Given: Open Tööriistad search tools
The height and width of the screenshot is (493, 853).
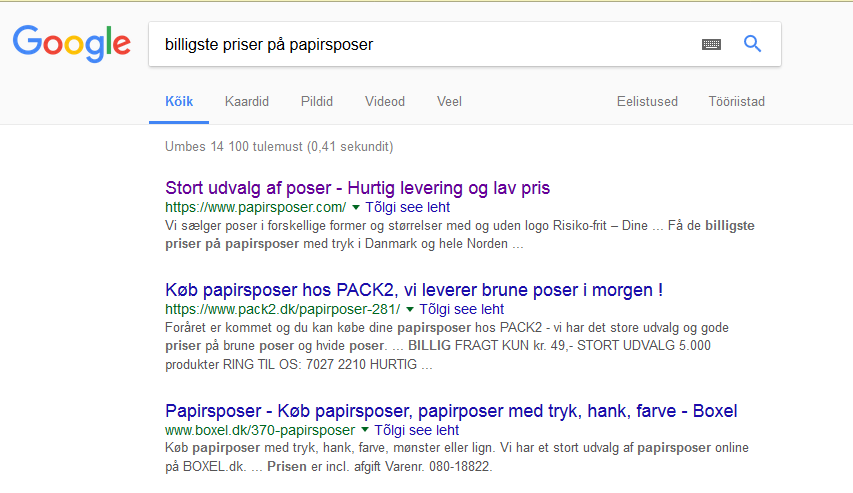Looking at the screenshot, I should [x=737, y=102].
